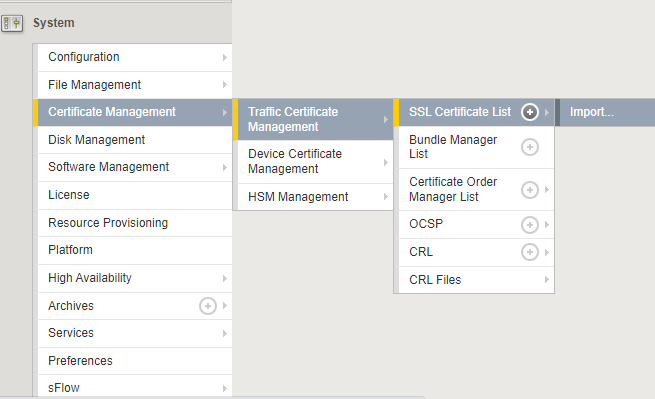The image size is (655, 399).
Task: Open SSL Certificate List
Action: point(474,112)
